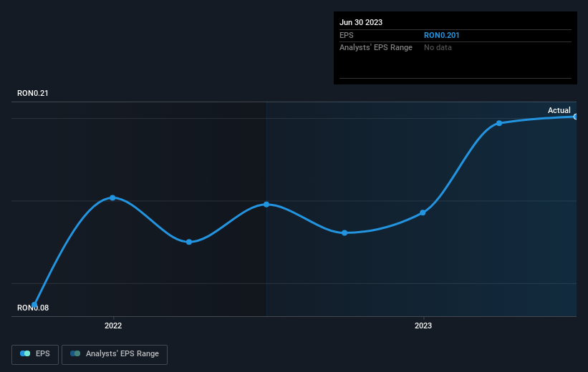588x372 pixels.
Task: Click the RON0.201 EPS value in tooltip
Action: 441,35
